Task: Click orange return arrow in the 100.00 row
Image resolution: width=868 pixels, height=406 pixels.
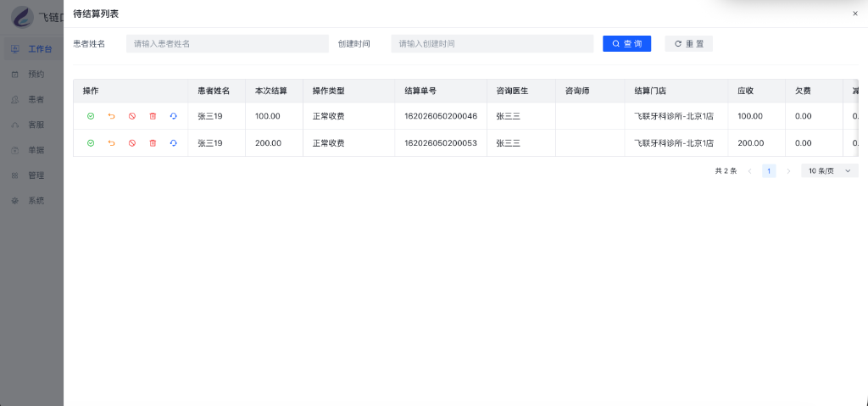Action: coord(111,116)
